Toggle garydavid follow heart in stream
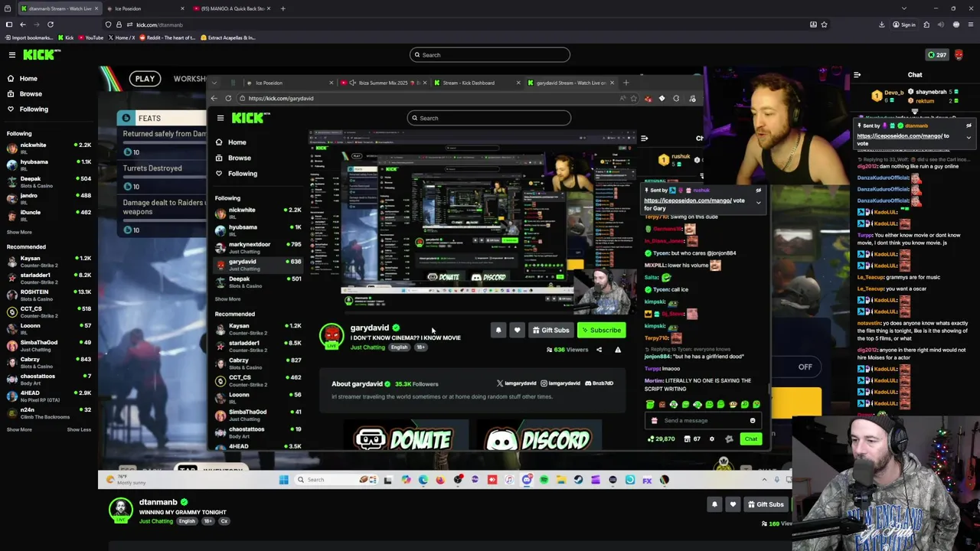The image size is (980, 551). coord(517,331)
